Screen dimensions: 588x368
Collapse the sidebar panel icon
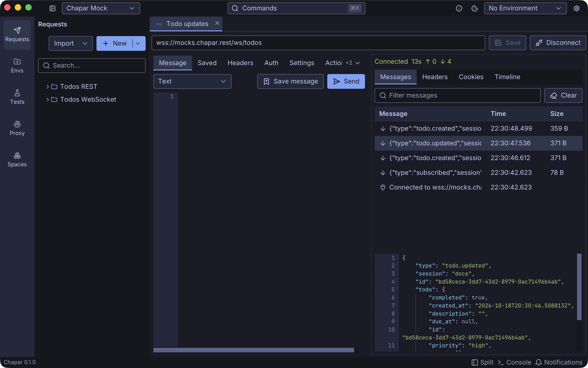point(53,8)
